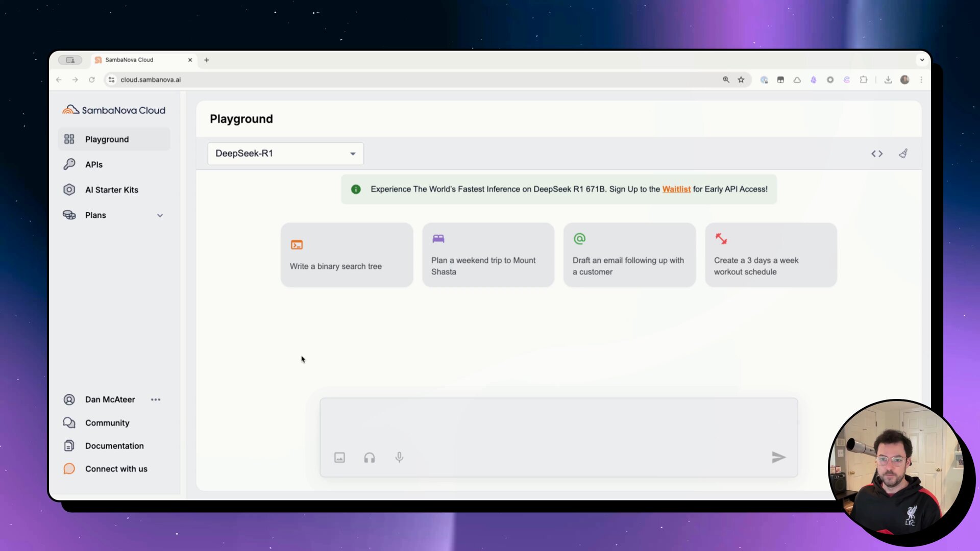The image size is (980, 551).
Task: Clear chat with the broom icon
Action: point(903,154)
